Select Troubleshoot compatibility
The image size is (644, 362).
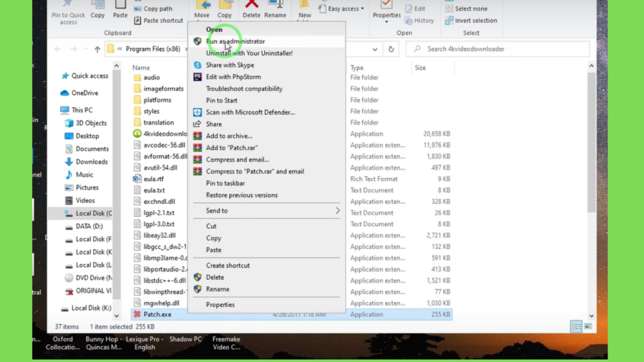[x=244, y=89]
